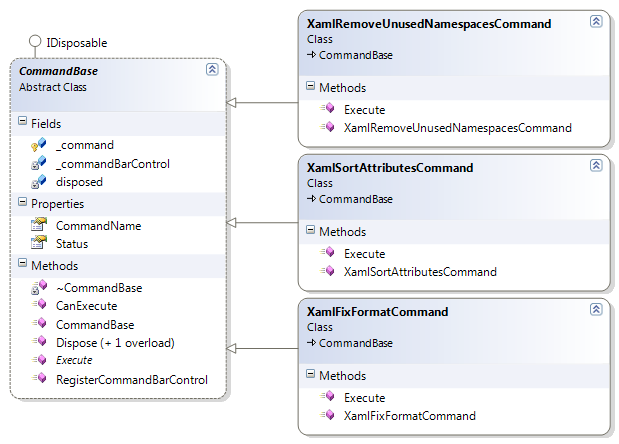Select the CommandBase class title
Viewport: 619px width, 444px height.
click(x=58, y=71)
